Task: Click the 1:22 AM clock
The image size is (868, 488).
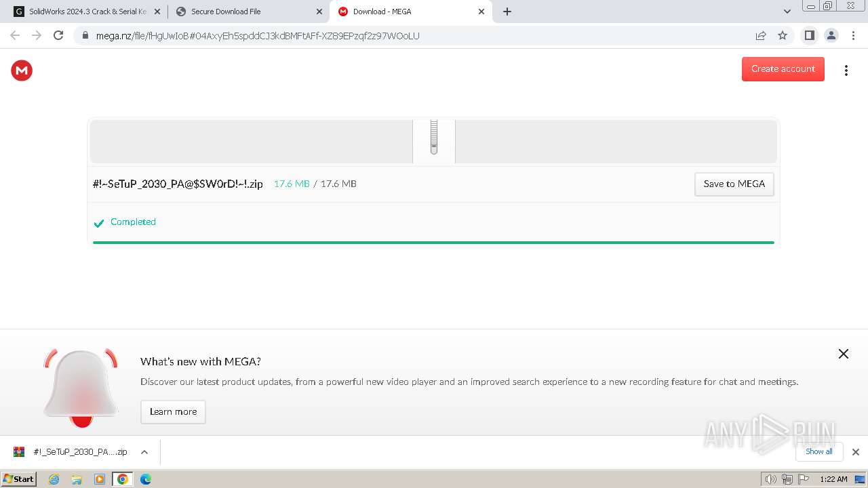Action: tap(833, 479)
